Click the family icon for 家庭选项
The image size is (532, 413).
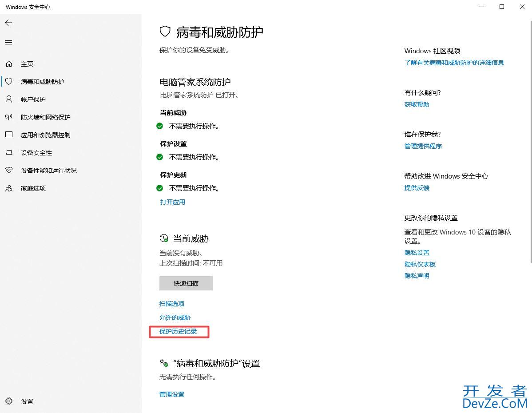pos(9,188)
